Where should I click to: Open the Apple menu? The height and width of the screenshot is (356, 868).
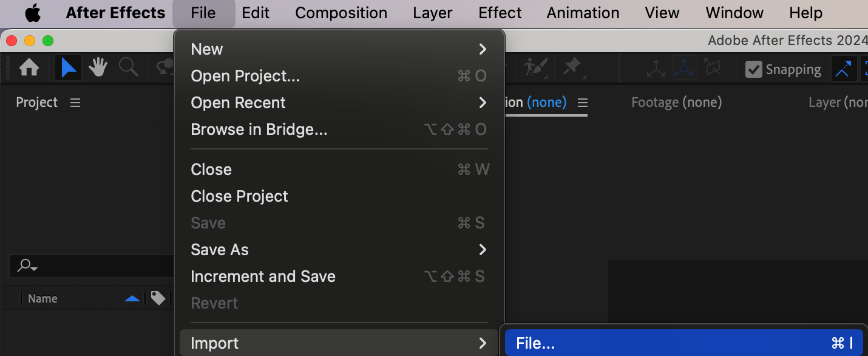click(33, 13)
